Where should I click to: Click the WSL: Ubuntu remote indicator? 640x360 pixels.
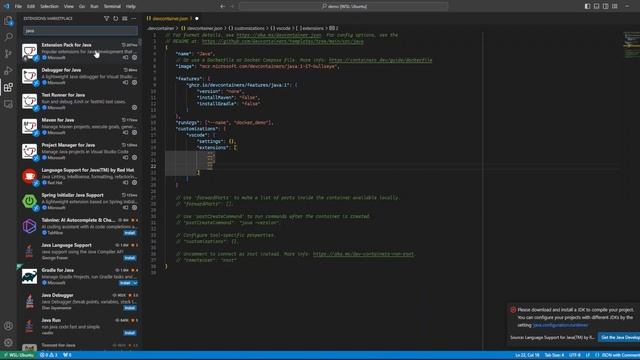pos(18,355)
